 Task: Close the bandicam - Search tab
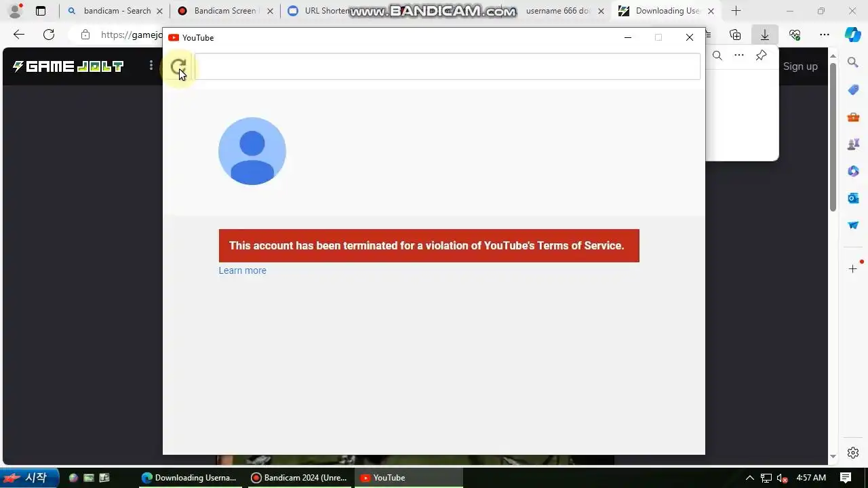pos(160,11)
